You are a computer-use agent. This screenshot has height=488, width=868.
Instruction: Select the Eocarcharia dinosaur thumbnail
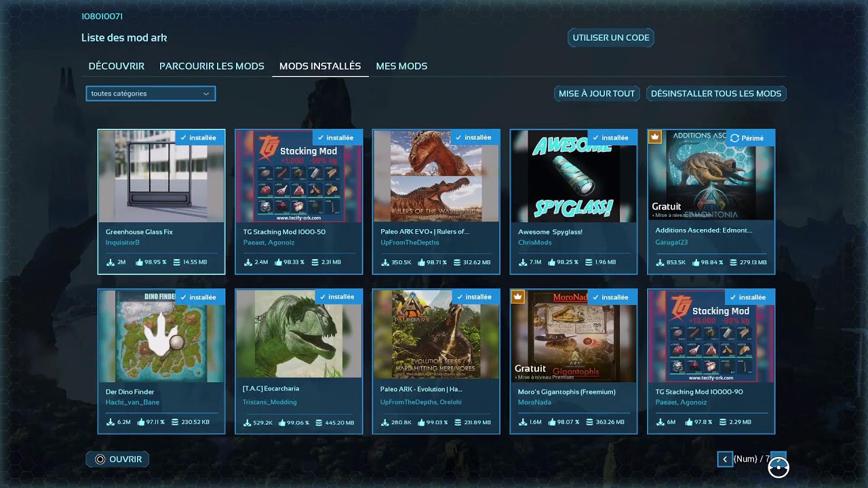[299, 335]
